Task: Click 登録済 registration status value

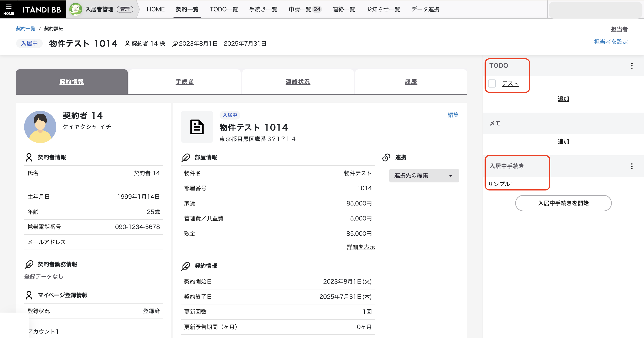Action: (x=151, y=311)
